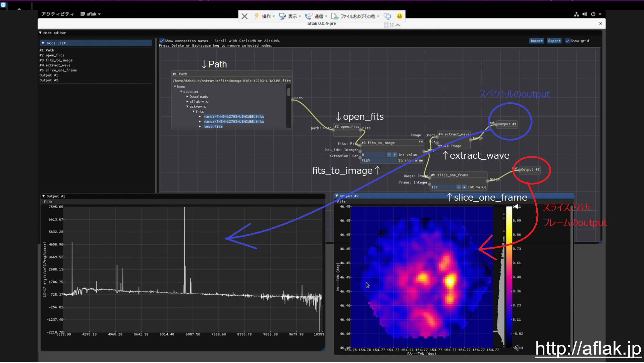Click the FLUX extension string field
This screenshot has height=363, width=644.
pos(379,160)
